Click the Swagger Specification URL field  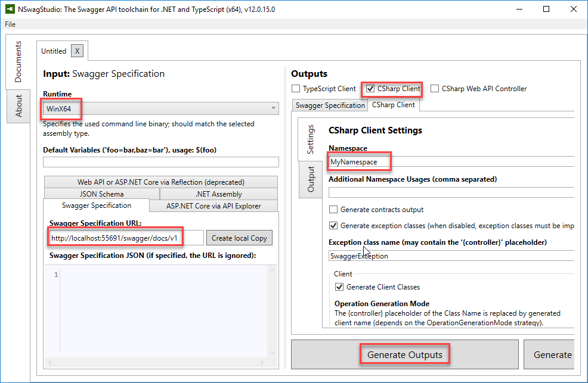(125, 238)
